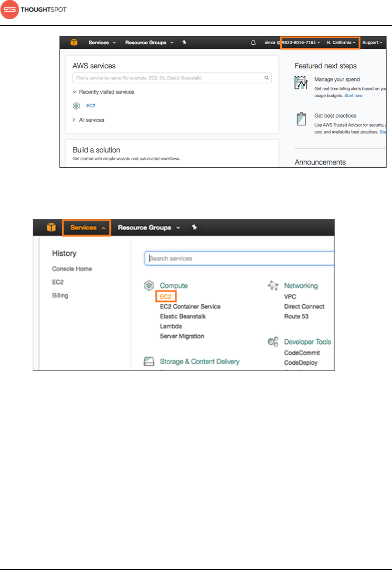Click the Build a solution heading
This screenshot has height=570, width=392.
coord(96,150)
